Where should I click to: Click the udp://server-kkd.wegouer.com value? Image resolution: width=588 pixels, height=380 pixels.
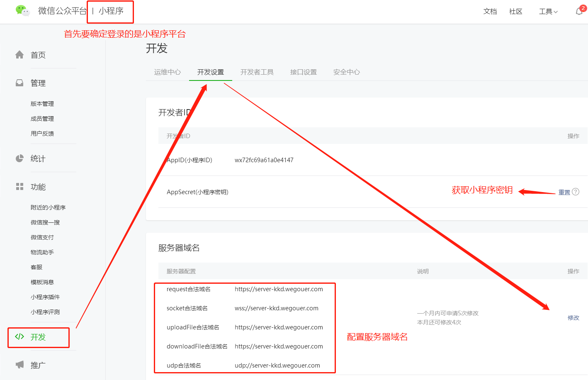point(277,365)
